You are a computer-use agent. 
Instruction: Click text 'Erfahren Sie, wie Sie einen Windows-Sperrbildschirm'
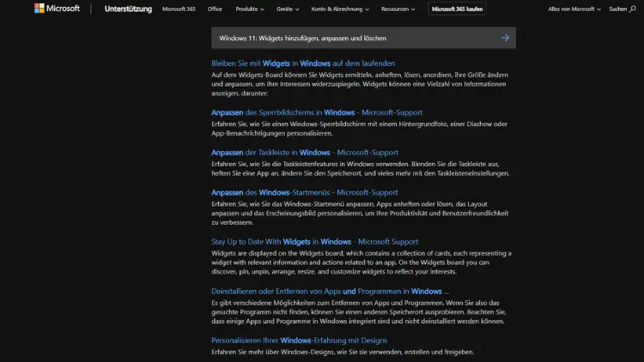coord(360,129)
